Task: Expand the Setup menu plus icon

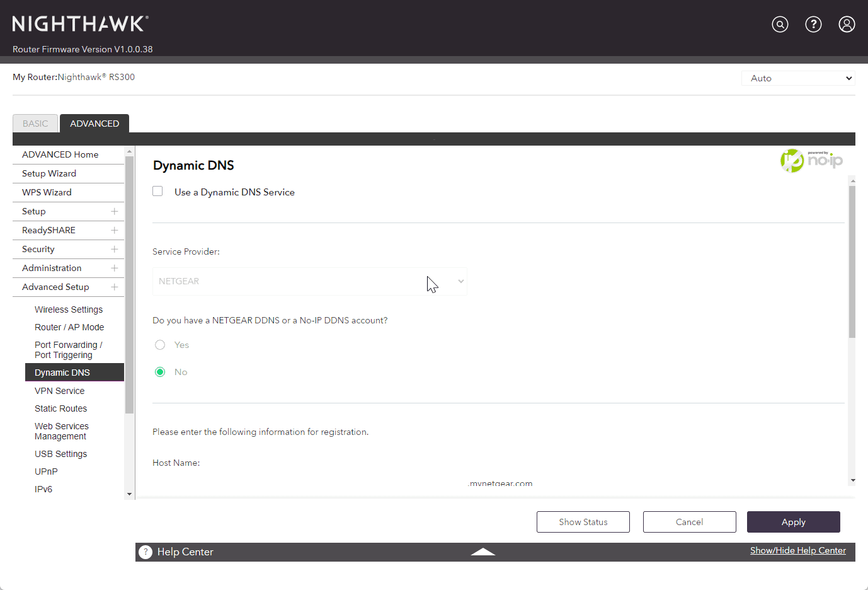Action: [114, 212]
